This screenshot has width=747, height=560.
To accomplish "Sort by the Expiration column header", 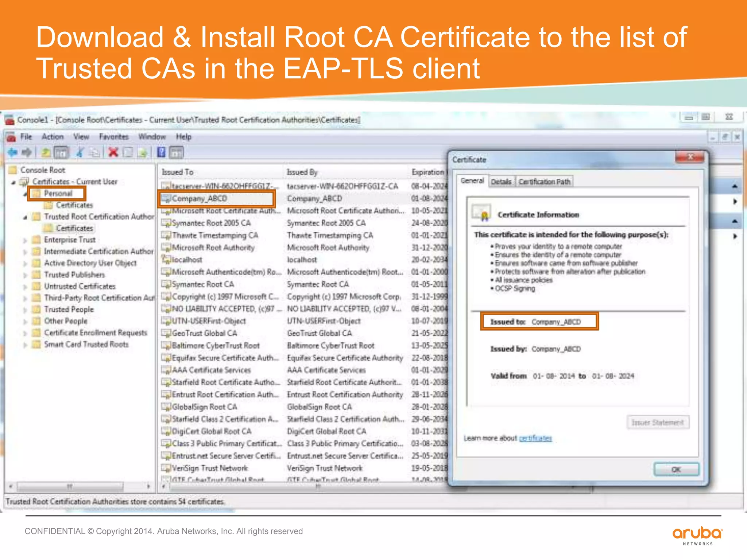I will pyautogui.click(x=428, y=172).
